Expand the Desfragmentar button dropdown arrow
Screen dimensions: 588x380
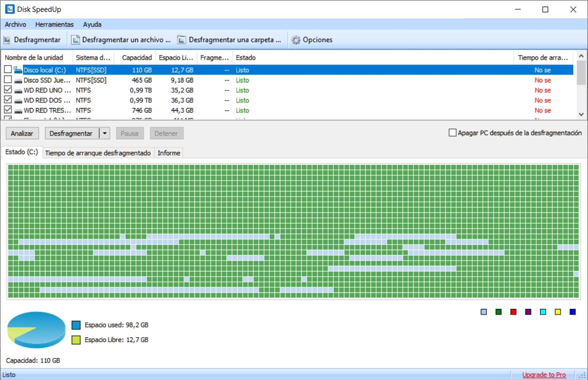(x=105, y=133)
